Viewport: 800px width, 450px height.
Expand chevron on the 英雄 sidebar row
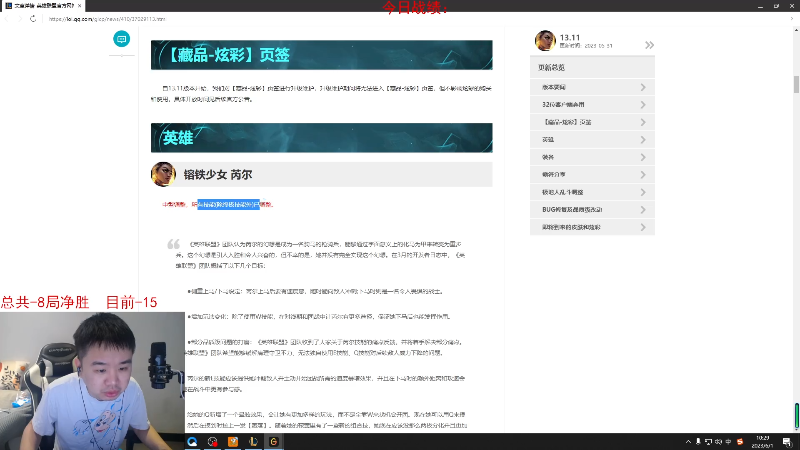(643, 140)
